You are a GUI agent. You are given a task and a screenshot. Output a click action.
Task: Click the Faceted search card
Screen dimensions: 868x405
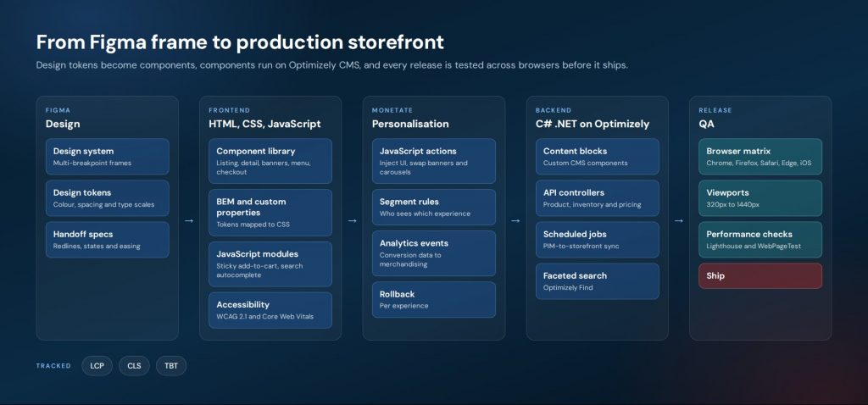click(x=598, y=281)
